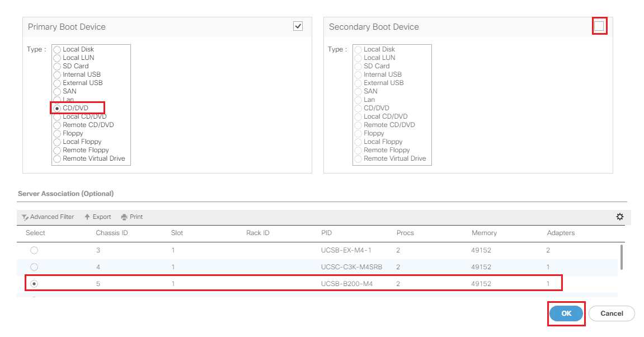Select Remote Virtual Drive under Primary Boot Device
644x337 pixels.
pyautogui.click(x=57, y=159)
